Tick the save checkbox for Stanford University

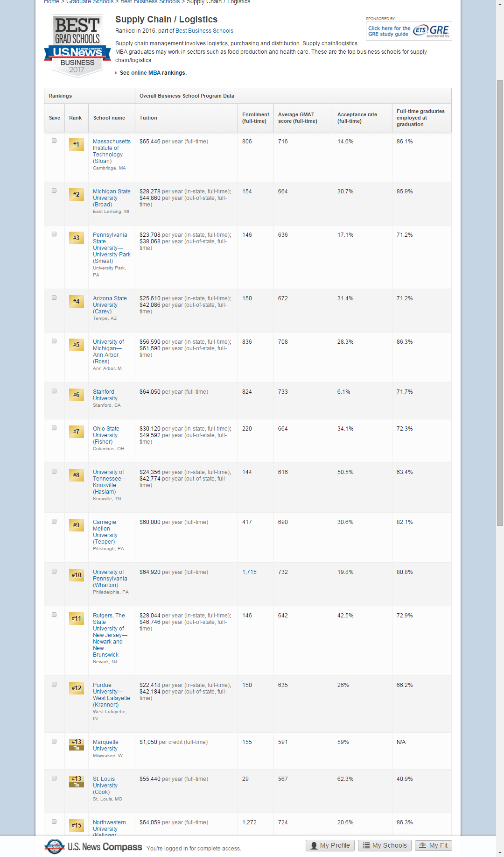[x=54, y=391]
